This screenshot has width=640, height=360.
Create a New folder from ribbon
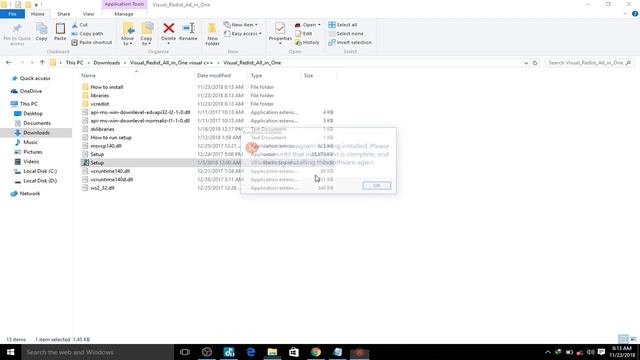[x=212, y=34]
